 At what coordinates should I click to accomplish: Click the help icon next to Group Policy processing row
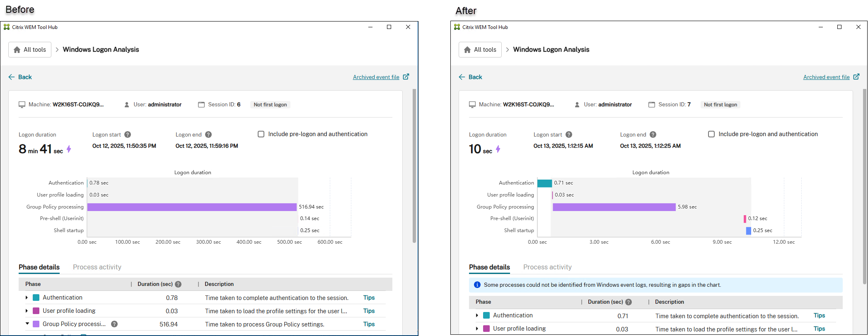pyautogui.click(x=114, y=324)
